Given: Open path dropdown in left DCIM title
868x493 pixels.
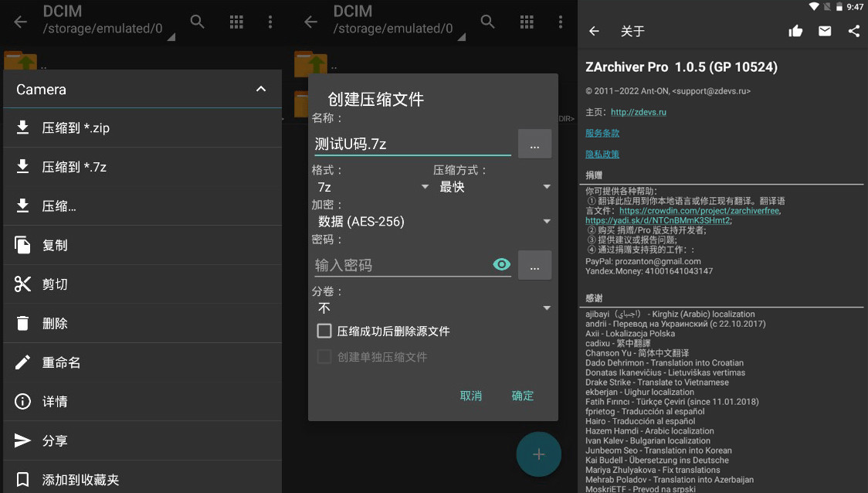Looking at the screenshot, I should pyautogui.click(x=171, y=36).
